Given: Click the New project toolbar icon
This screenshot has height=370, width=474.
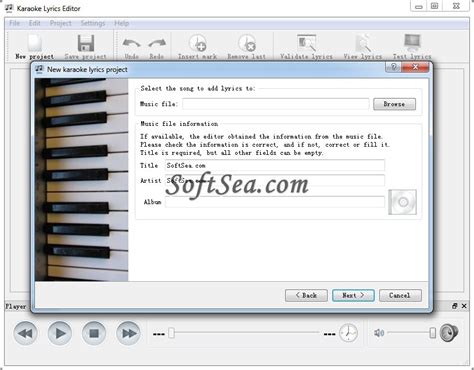Looking at the screenshot, I should click(x=35, y=43).
